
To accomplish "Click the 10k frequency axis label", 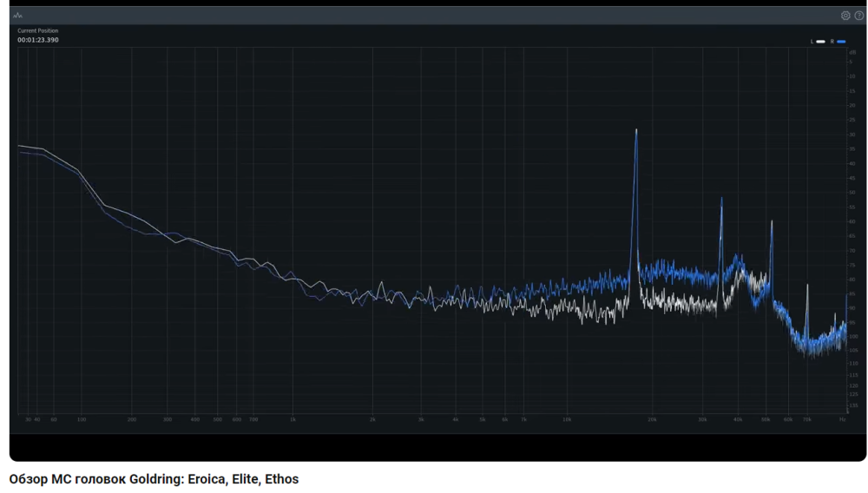I will 567,419.
